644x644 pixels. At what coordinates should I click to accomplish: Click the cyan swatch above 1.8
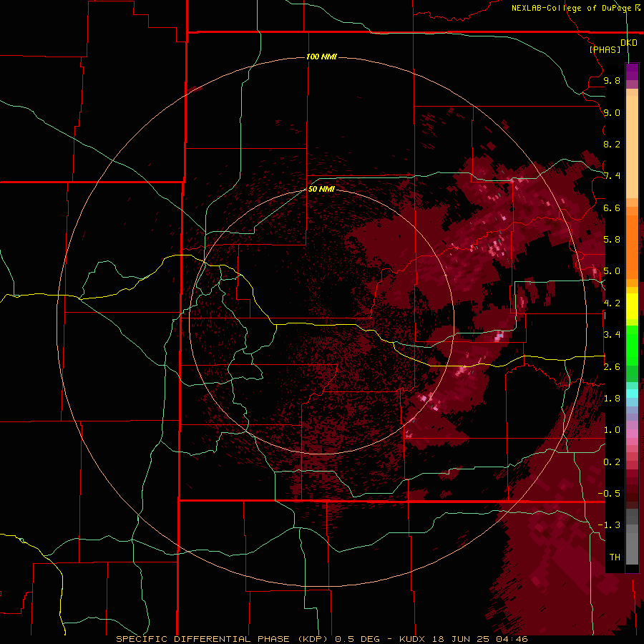point(632,393)
